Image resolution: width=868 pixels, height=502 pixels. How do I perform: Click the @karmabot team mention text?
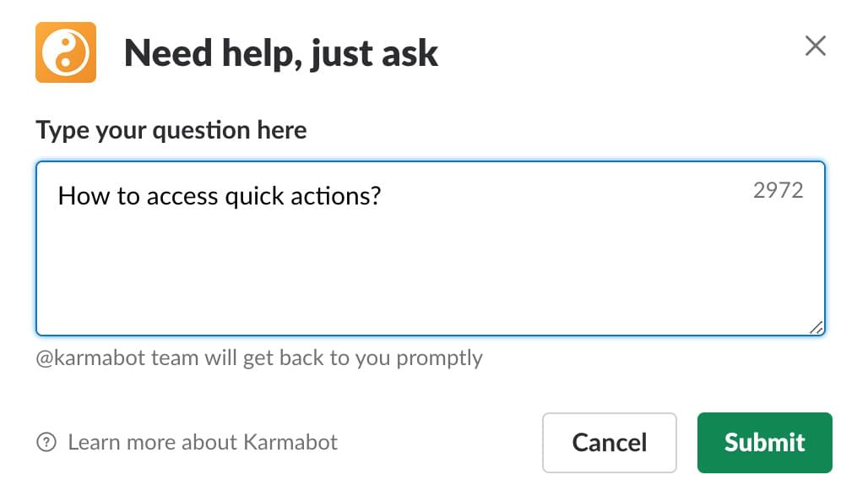pyautogui.click(x=258, y=357)
